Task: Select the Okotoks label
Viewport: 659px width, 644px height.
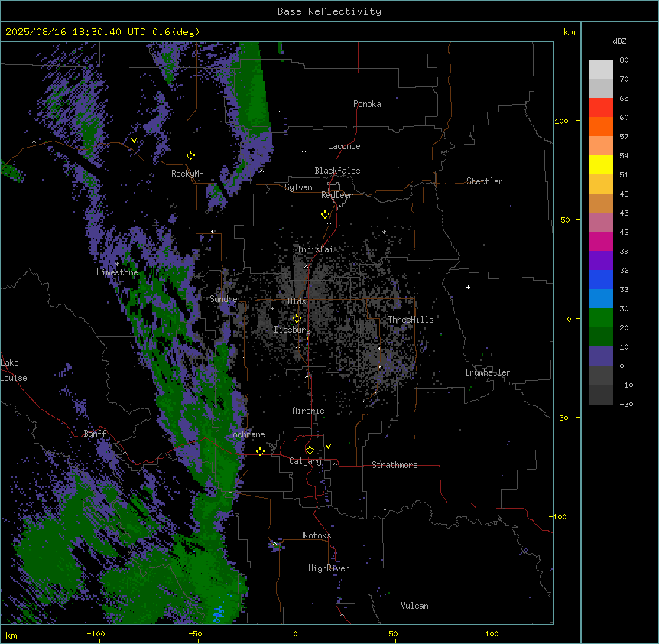Action: coord(315,535)
